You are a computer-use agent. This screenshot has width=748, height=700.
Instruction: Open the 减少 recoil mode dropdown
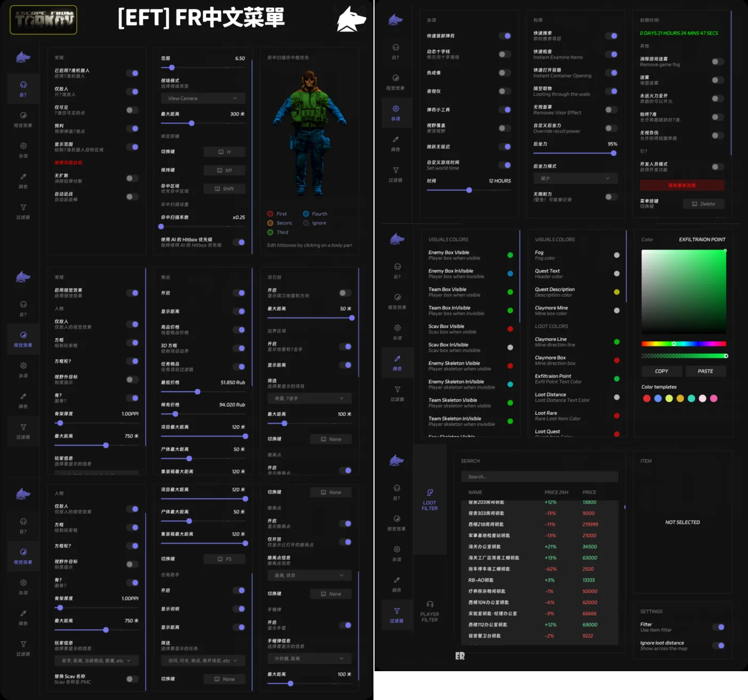[575, 178]
